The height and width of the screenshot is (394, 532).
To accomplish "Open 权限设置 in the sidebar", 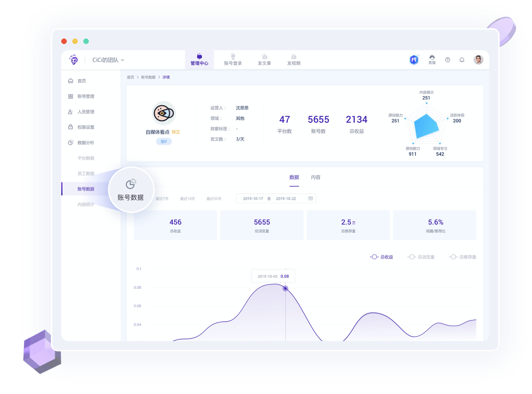I will click(x=86, y=127).
